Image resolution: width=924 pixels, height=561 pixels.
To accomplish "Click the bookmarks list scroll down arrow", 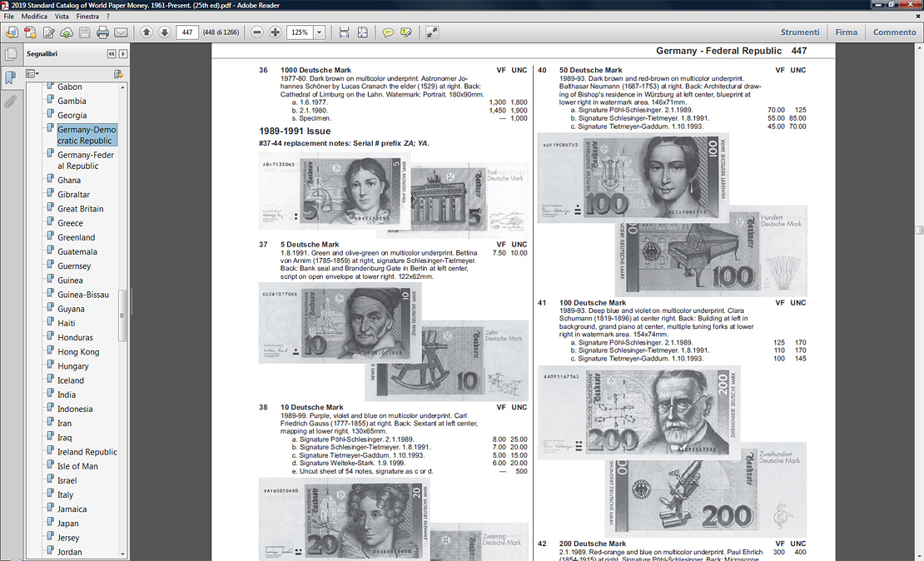I will [x=122, y=554].
